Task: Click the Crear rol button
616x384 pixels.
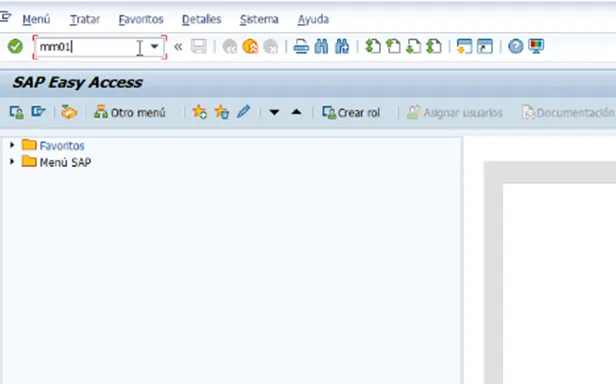Action: [351, 112]
